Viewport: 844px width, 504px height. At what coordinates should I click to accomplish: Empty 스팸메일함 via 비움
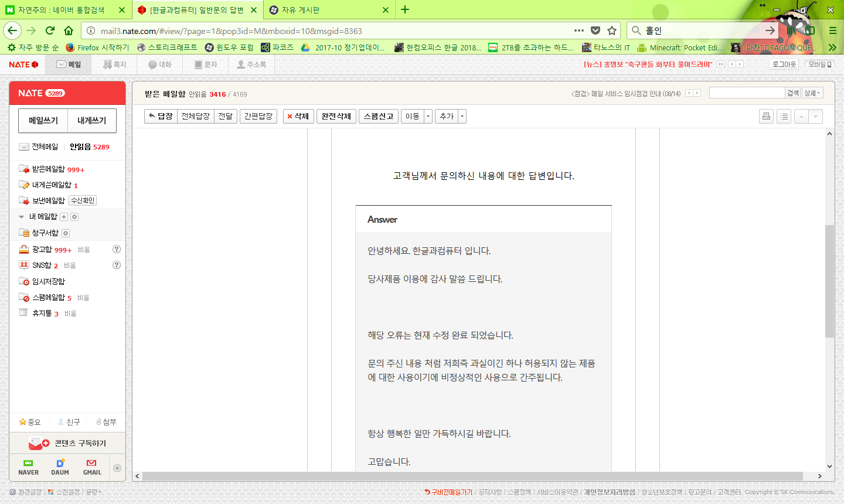(x=83, y=298)
